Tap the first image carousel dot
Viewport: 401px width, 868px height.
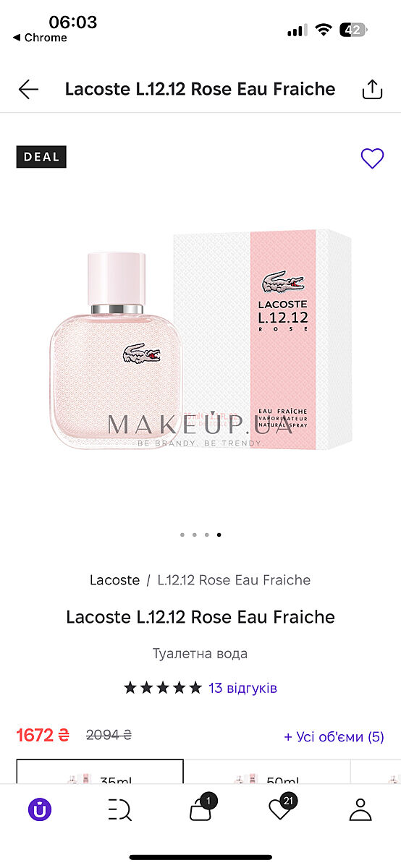182,535
